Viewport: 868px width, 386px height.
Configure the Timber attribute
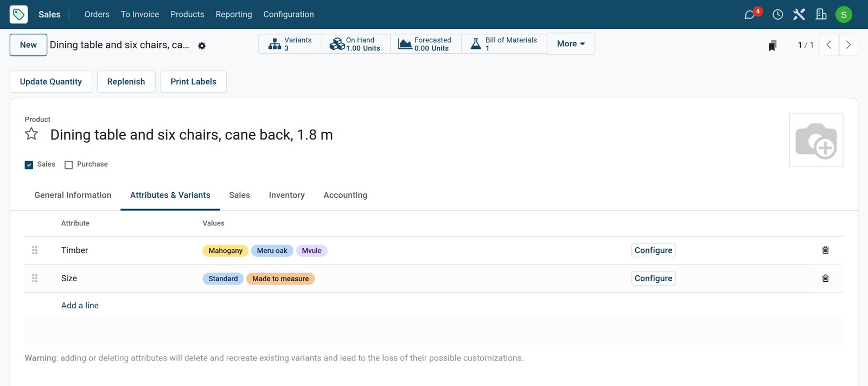653,250
